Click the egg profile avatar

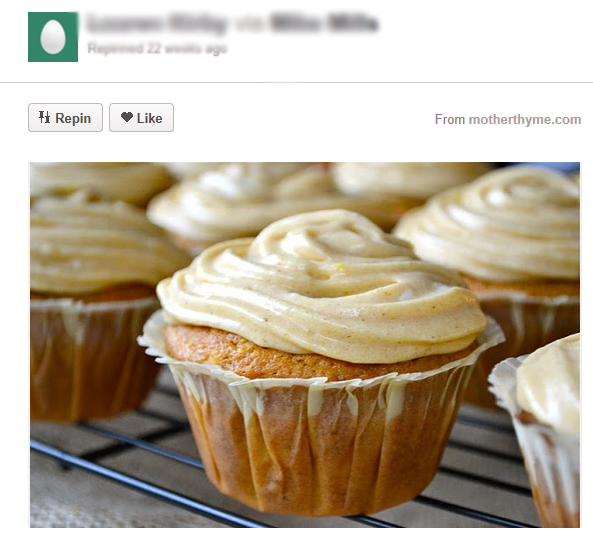coord(53,37)
